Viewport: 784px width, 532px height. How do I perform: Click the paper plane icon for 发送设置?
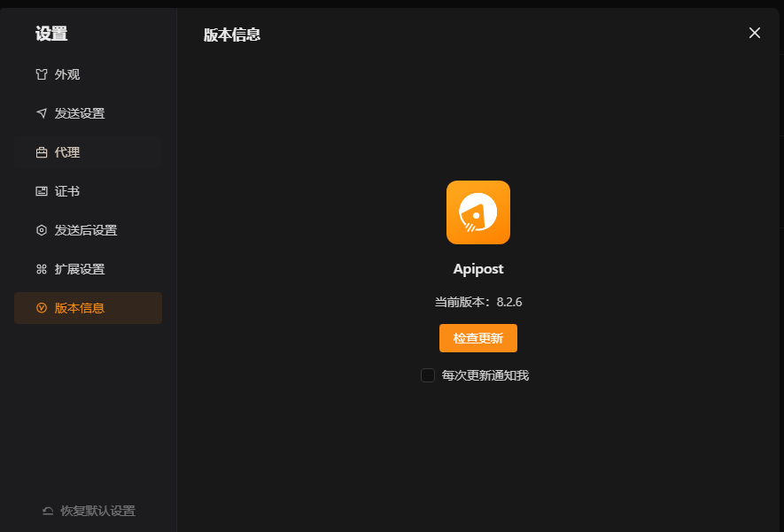[42, 113]
